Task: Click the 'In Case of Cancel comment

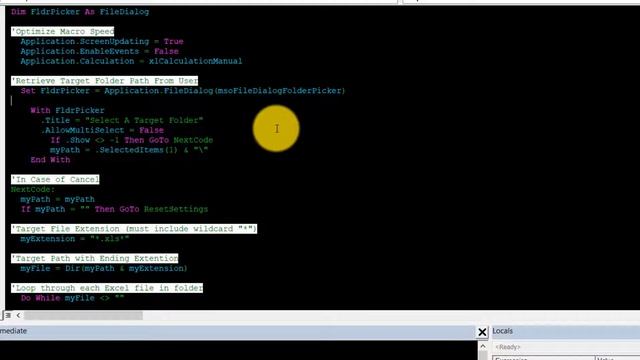Action: coord(55,180)
